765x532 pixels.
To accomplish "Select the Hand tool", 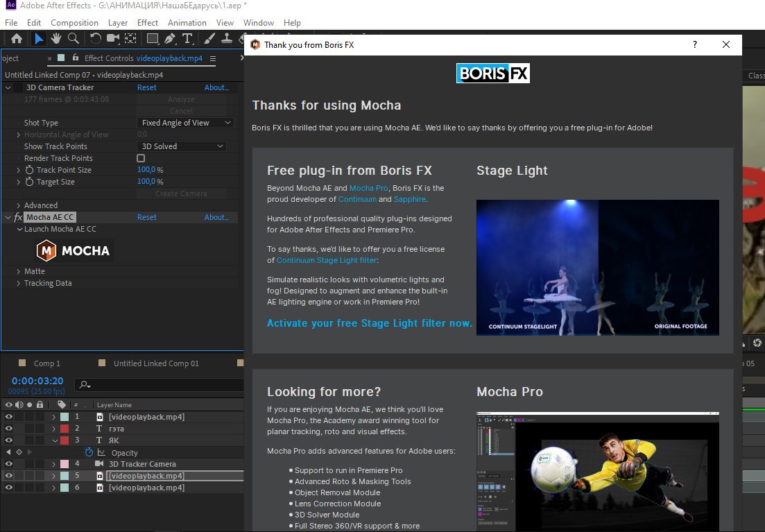I will [56, 39].
